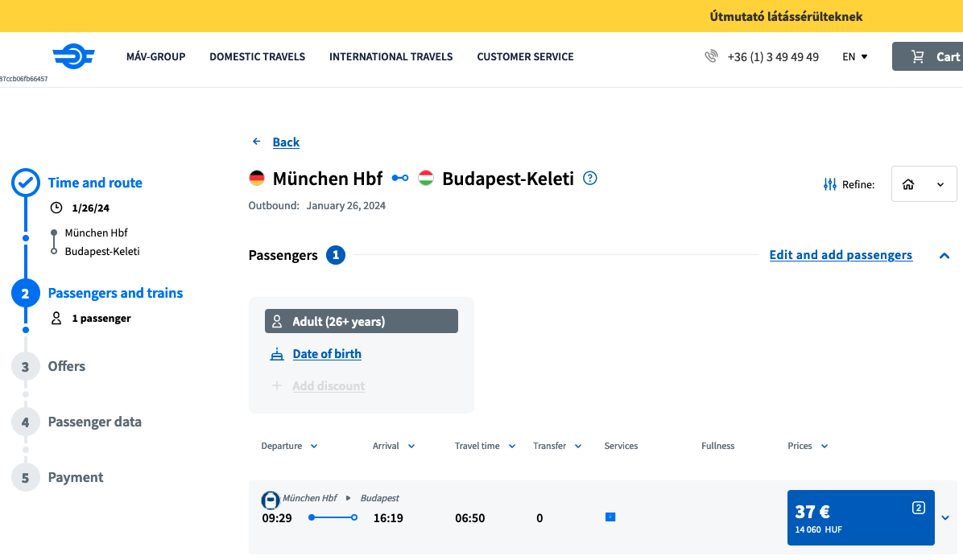
Task: Click the phone support icon
Action: pyautogui.click(x=711, y=56)
